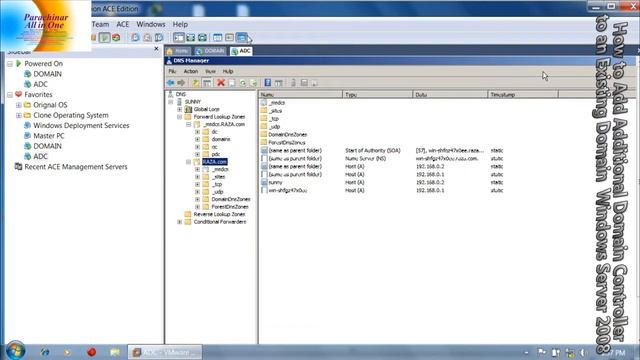640x360 pixels.
Task: Click the ADC tab
Action: pyautogui.click(x=241, y=51)
